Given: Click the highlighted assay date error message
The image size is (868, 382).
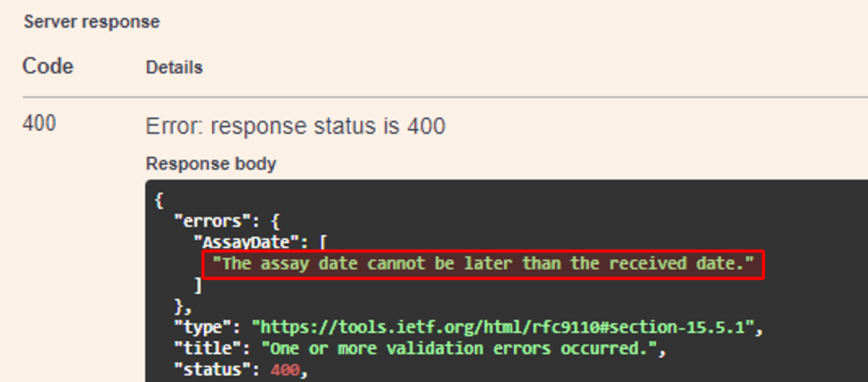Looking at the screenshot, I should (x=483, y=264).
